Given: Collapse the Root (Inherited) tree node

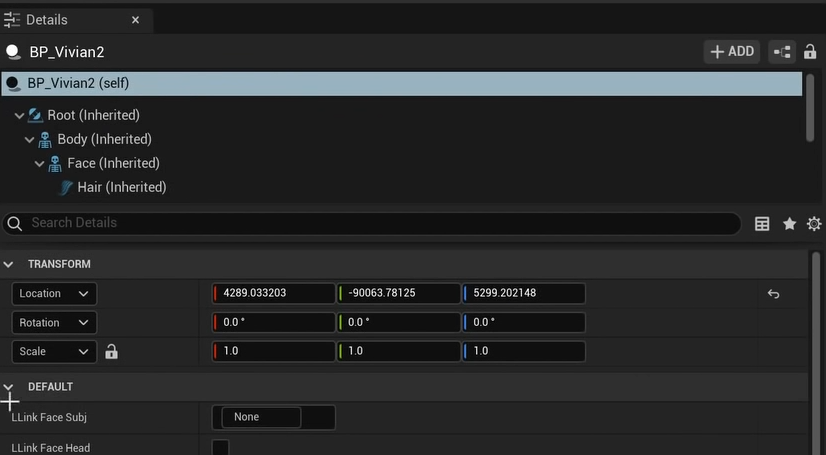Looking at the screenshot, I should tap(19, 115).
